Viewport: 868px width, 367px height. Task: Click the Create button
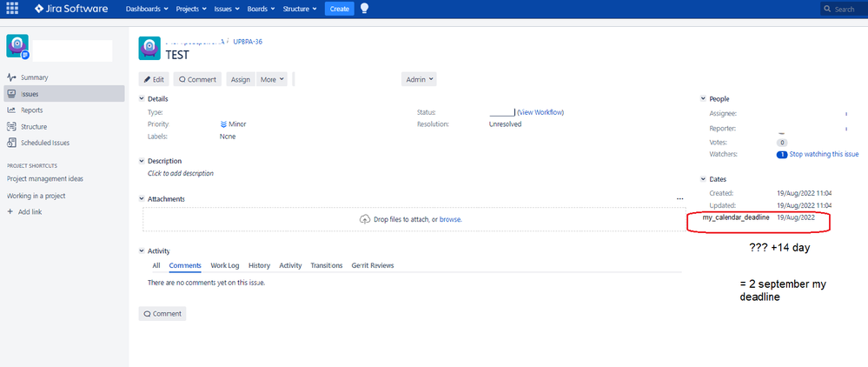click(340, 9)
